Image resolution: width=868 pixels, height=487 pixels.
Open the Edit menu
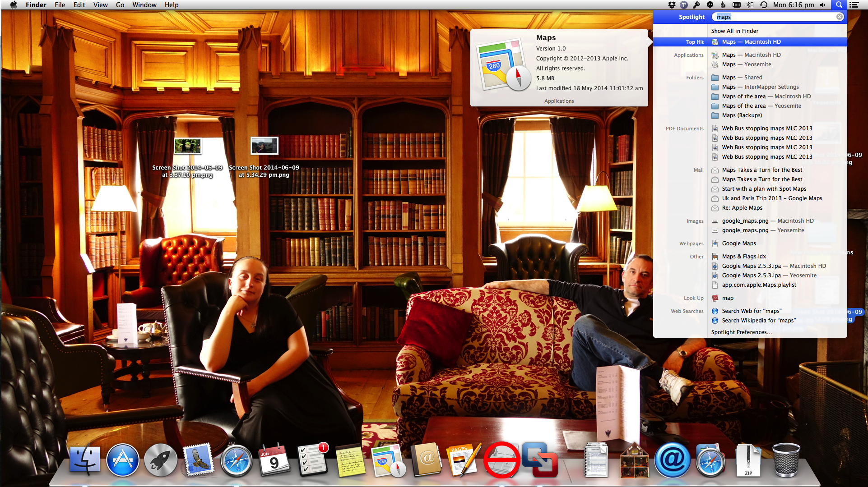(79, 5)
